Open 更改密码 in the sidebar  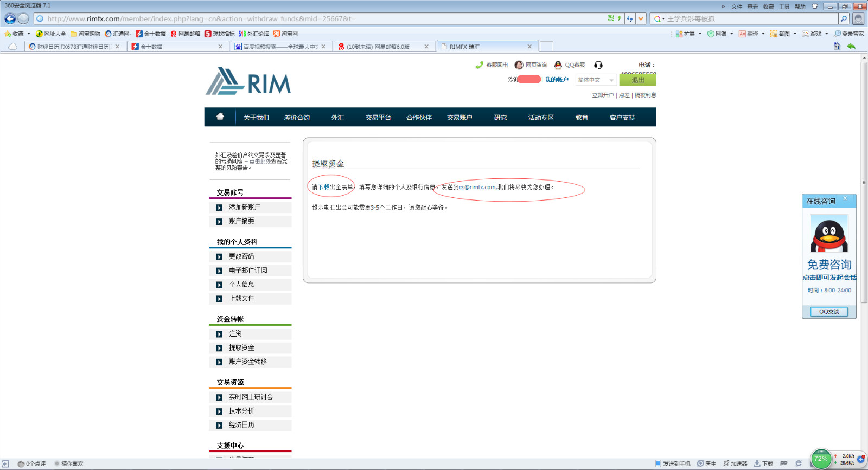(250, 256)
